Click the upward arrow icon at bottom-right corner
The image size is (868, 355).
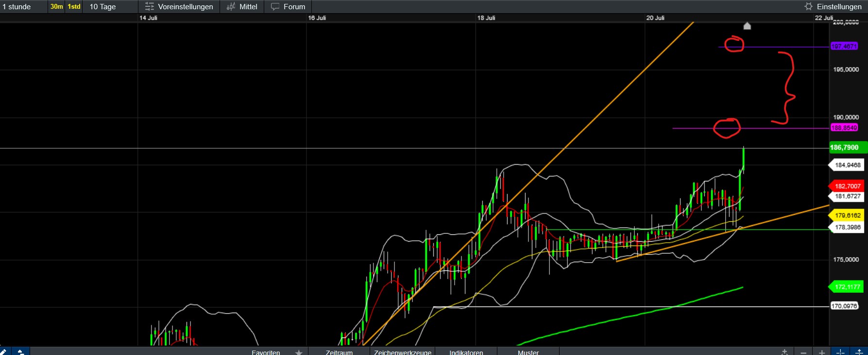coord(859,352)
